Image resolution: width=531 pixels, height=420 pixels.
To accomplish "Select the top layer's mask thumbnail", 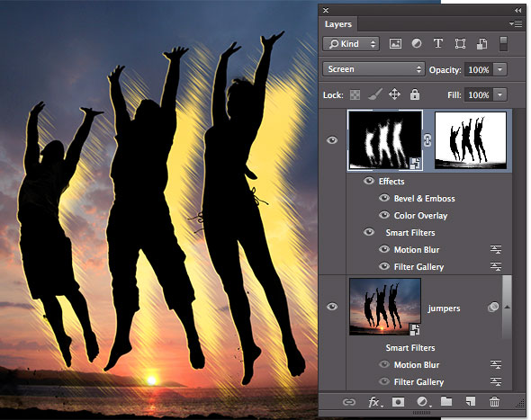I will tap(471, 140).
